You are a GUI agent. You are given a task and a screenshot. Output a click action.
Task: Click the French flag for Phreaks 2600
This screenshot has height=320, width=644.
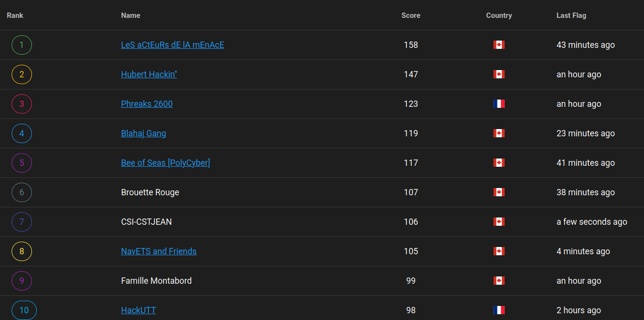coord(499,104)
